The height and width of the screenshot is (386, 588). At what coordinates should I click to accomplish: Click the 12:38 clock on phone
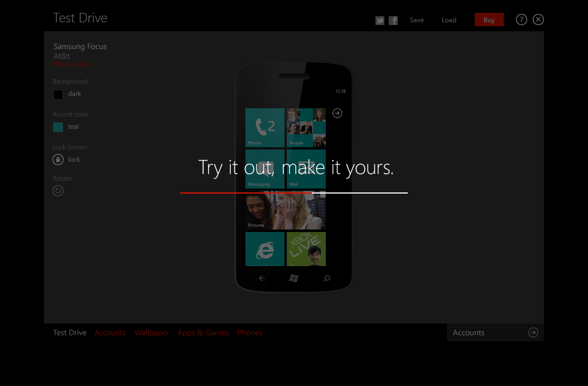340,91
